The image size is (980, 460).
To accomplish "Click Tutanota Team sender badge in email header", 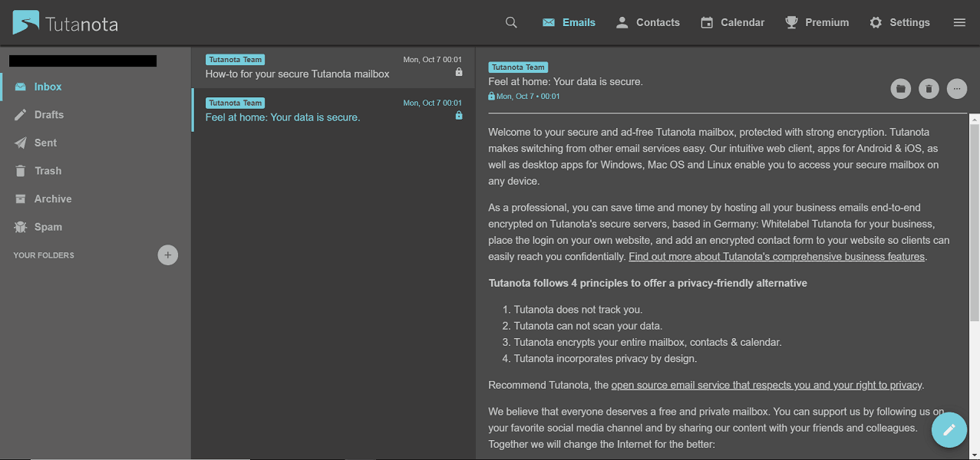I will [x=518, y=67].
